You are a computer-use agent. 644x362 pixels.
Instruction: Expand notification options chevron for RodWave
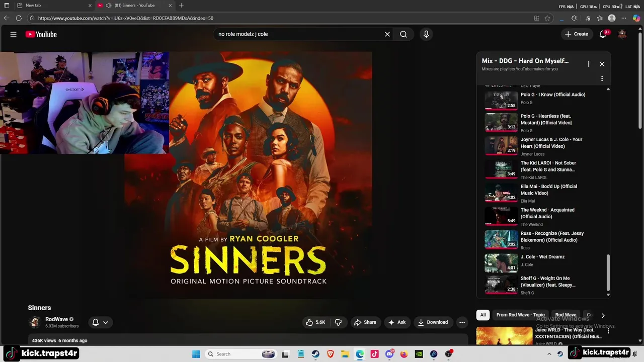106,322
